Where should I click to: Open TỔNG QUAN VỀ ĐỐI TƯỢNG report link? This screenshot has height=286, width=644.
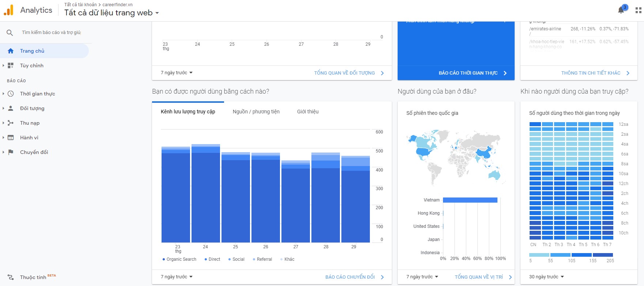[344, 73]
